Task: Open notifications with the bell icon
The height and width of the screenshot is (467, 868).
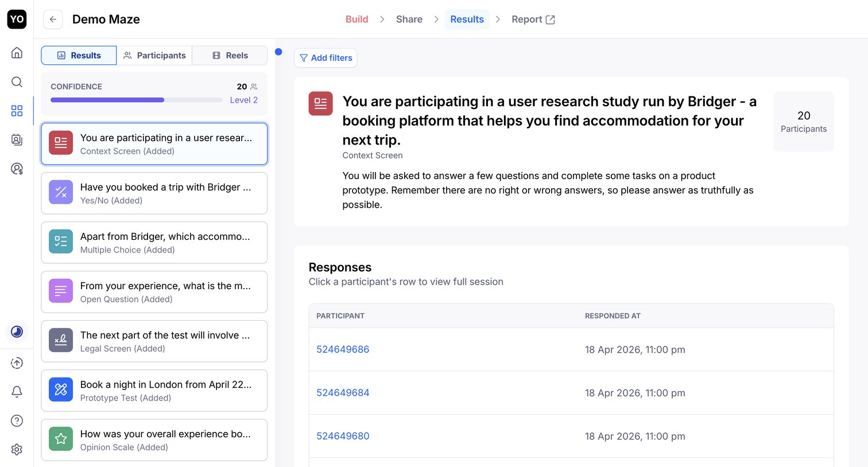Action: (x=17, y=391)
